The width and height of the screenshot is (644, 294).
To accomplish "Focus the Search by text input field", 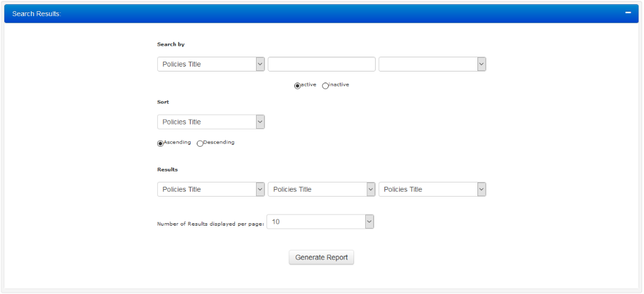I will pos(321,64).
